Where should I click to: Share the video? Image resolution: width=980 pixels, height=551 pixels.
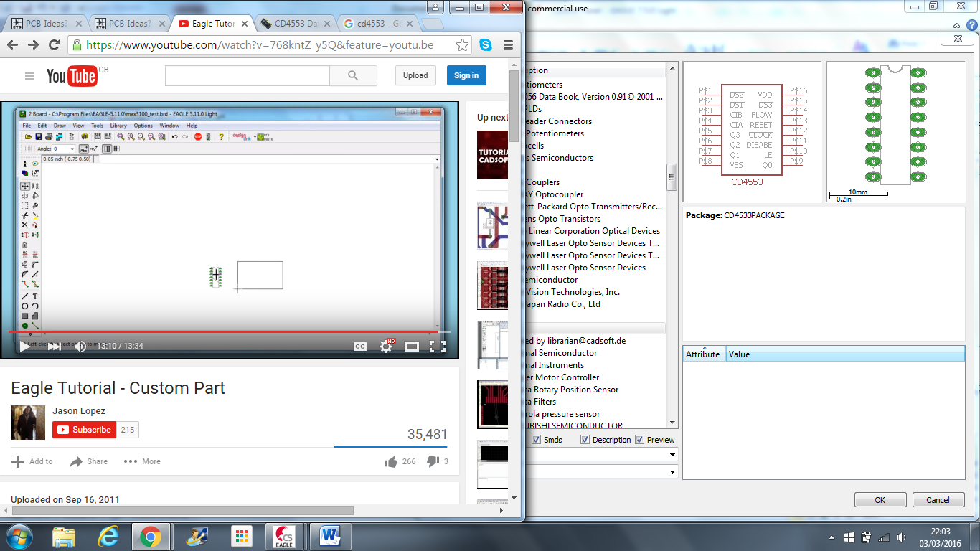(88, 461)
